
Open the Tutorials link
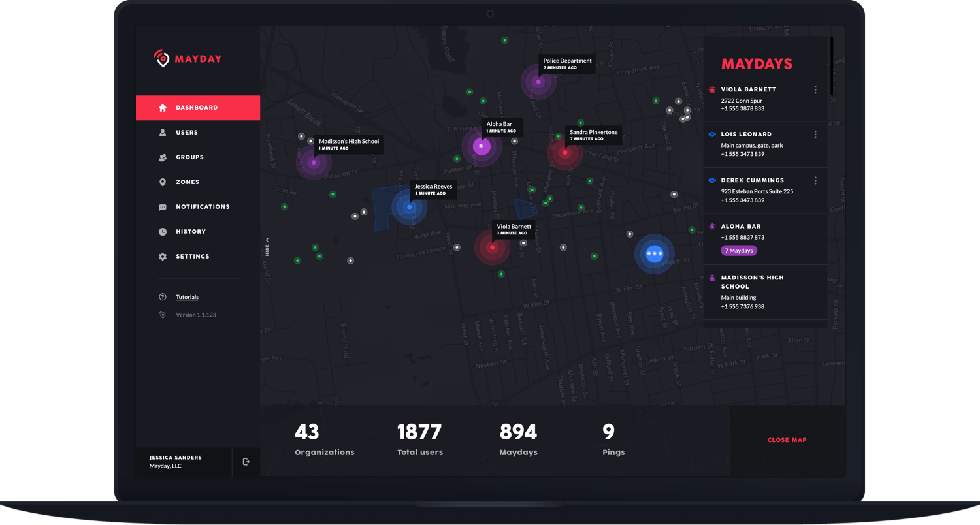click(x=187, y=297)
